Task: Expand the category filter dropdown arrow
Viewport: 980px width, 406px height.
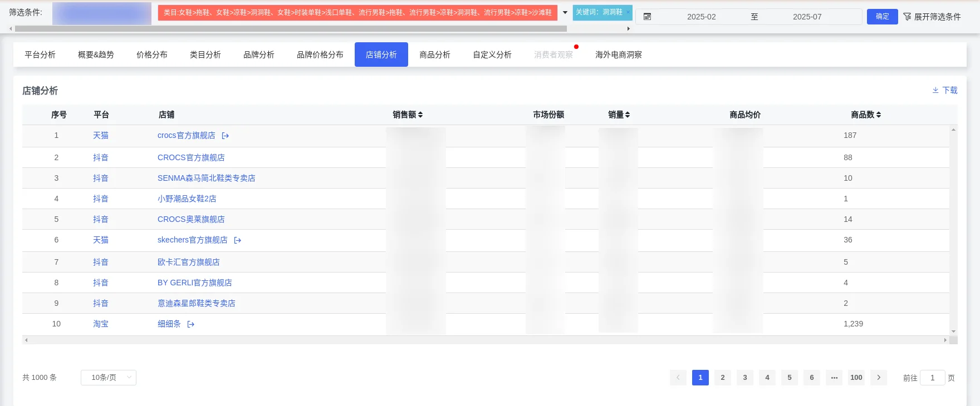Action: click(x=565, y=12)
